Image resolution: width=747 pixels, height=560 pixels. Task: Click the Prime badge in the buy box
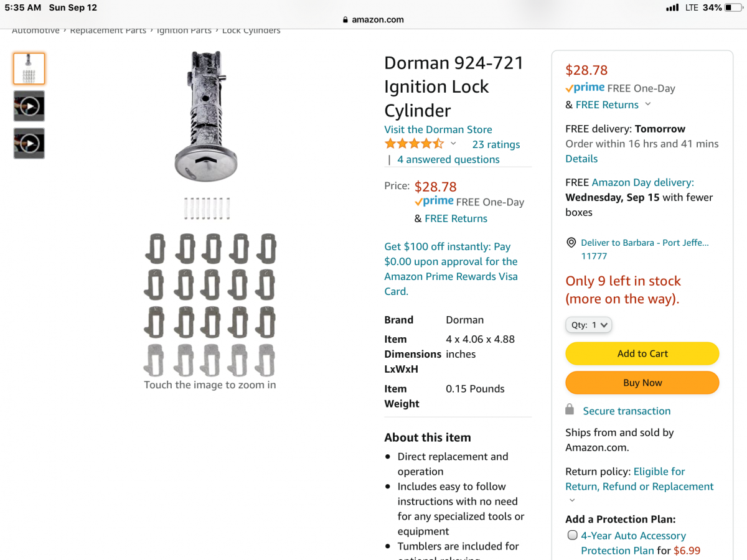pyautogui.click(x=585, y=88)
